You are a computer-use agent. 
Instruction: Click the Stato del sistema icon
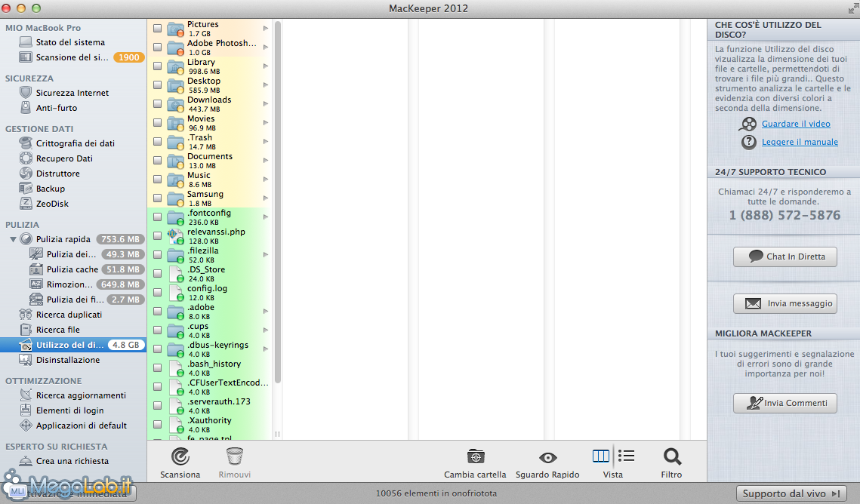(x=25, y=42)
